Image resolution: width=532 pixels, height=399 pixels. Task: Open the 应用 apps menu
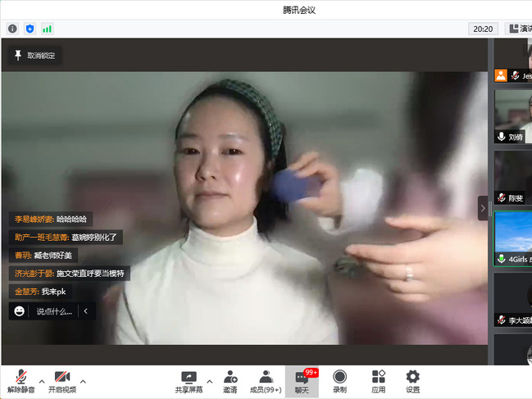point(378,379)
